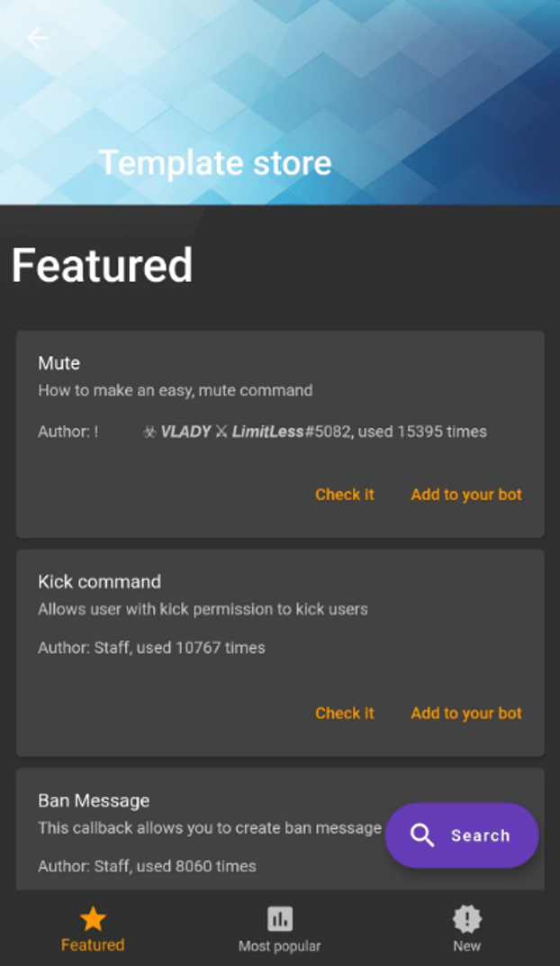Select the Featured star icon
560x966 pixels.
[93, 918]
